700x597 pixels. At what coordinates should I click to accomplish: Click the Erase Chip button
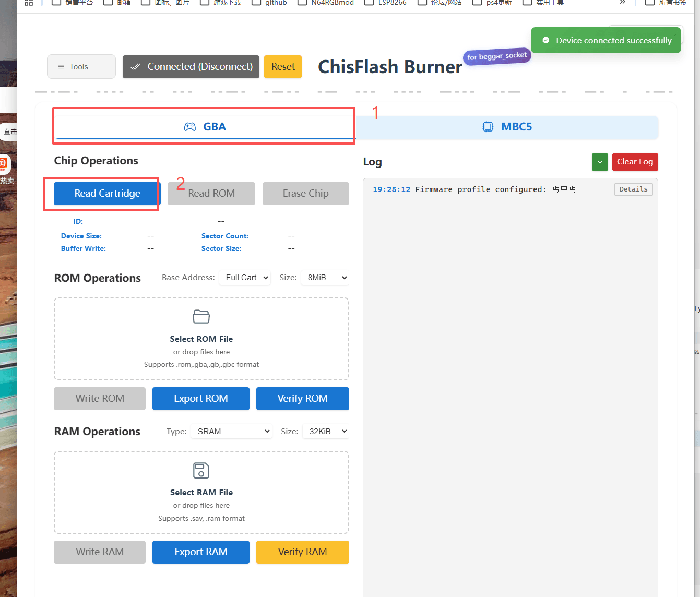[306, 194]
